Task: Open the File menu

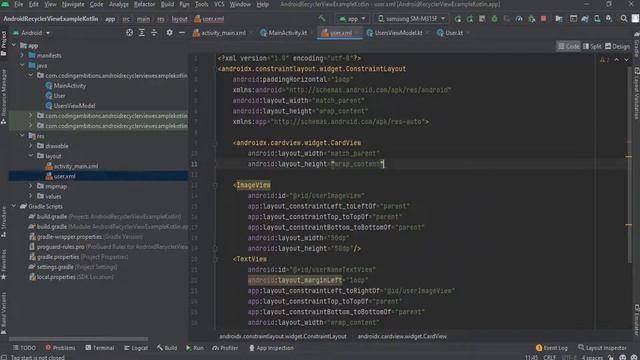Action: pos(19,4)
